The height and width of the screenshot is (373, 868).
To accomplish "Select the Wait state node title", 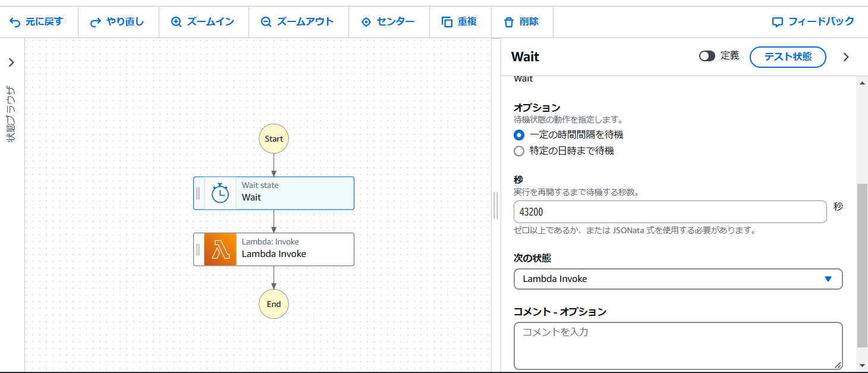I will click(251, 198).
